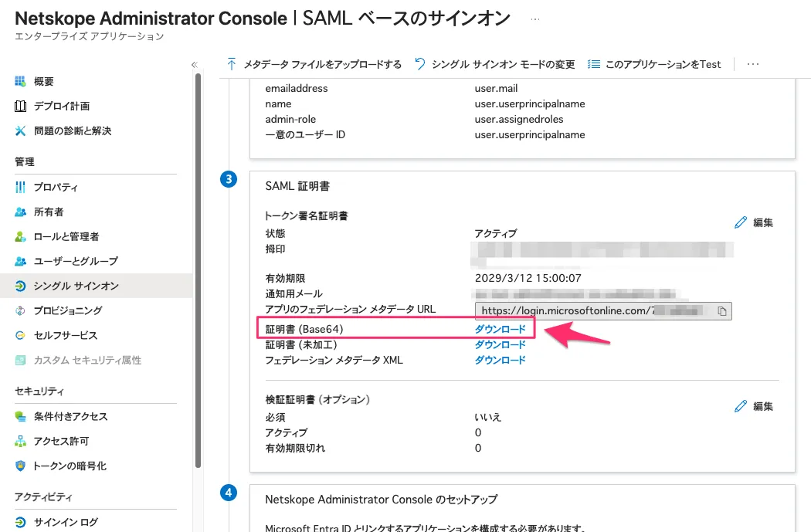Download 証明書 (Base64) certificate
811x532 pixels.
pos(500,330)
